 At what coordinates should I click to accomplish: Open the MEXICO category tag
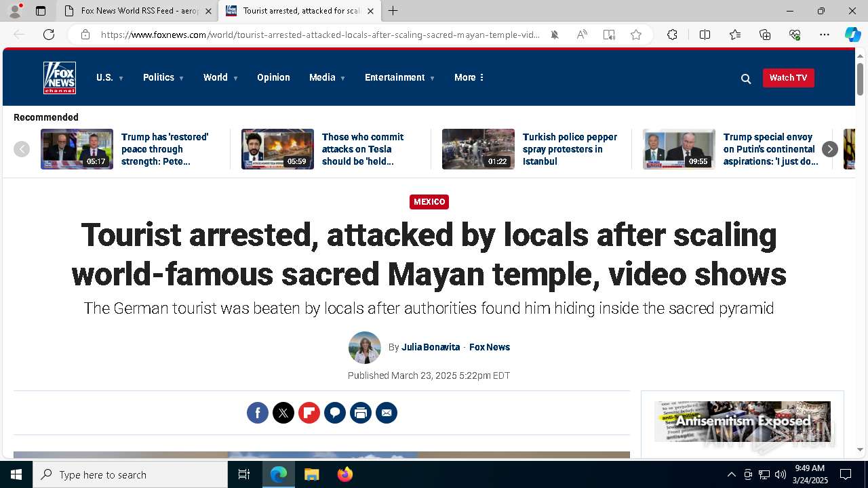pyautogui.click(x=429, y=202)
